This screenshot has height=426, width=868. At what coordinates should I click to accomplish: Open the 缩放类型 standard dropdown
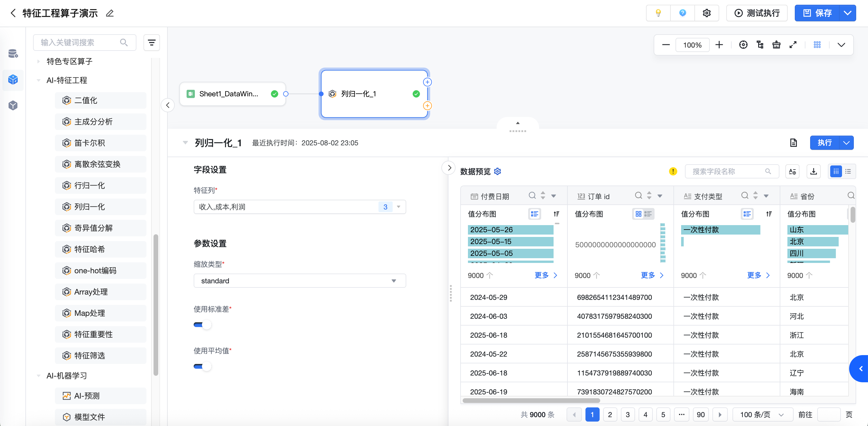(300, 281)
